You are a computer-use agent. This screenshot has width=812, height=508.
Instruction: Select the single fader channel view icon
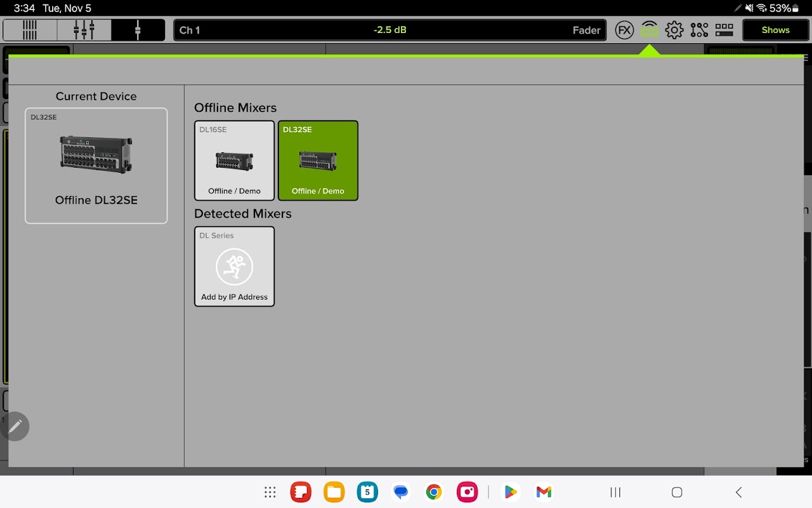point(138,30)
